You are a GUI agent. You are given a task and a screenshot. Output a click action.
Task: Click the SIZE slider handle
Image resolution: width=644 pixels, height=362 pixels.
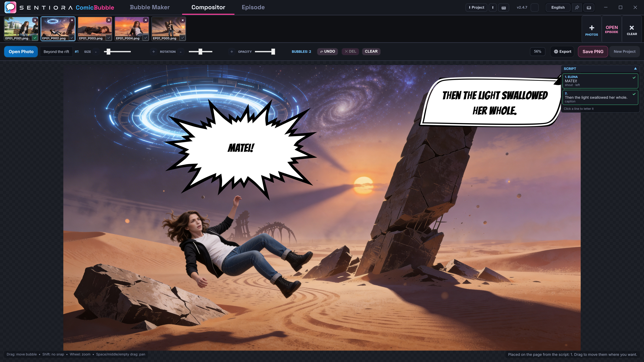(x=109, y=51)
